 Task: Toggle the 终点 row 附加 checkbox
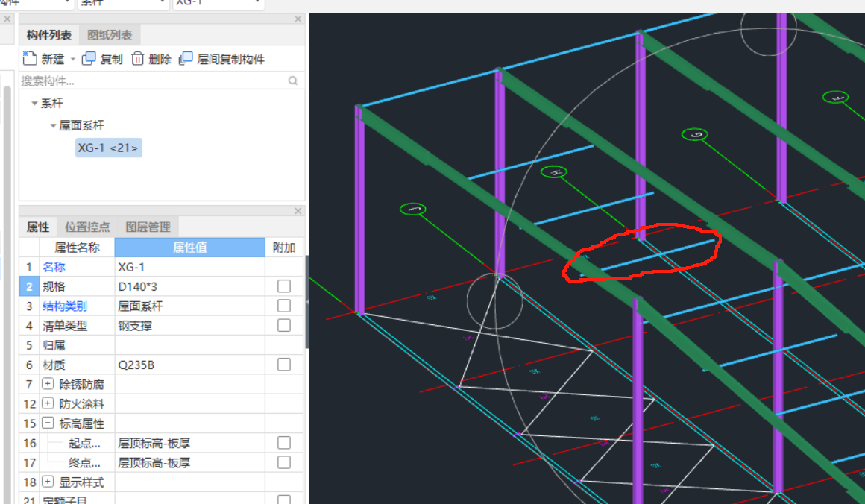(x=284, y=462)
